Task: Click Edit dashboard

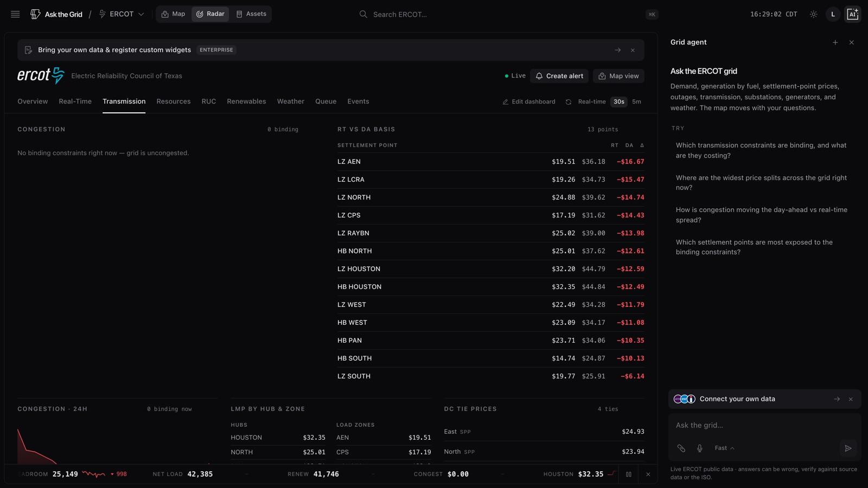Action: coord(529,102)
